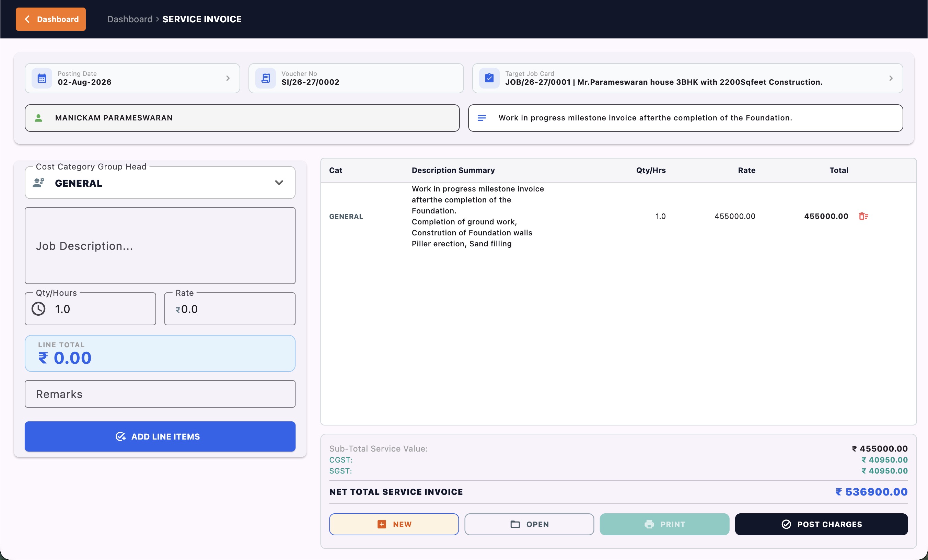
Task: Click Voucher No SI/26-27/0002
Action: 310,82
